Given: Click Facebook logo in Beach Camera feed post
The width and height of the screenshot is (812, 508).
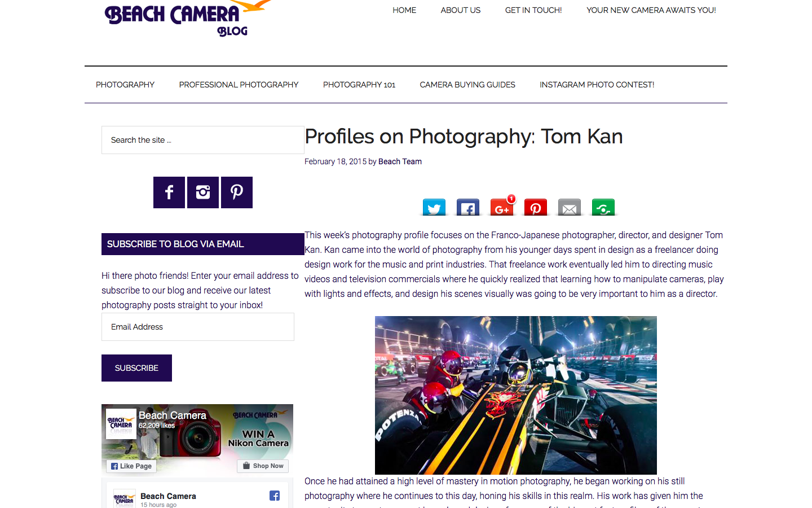Looking at the screenshot, I should [275, 496].
